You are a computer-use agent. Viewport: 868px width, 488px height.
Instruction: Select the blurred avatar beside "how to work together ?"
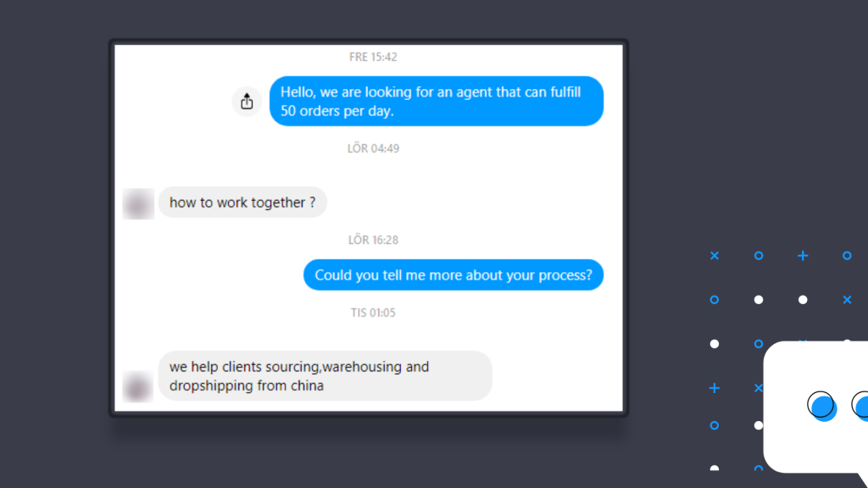tap(138, 203)
